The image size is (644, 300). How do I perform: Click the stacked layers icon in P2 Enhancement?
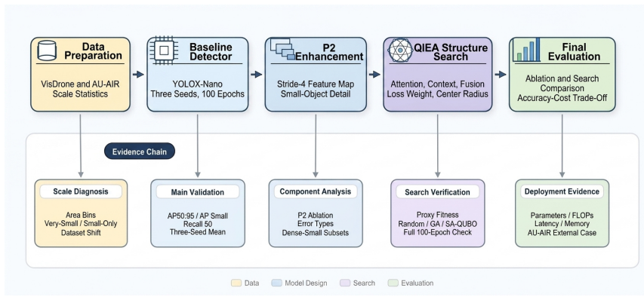(282, 49)
